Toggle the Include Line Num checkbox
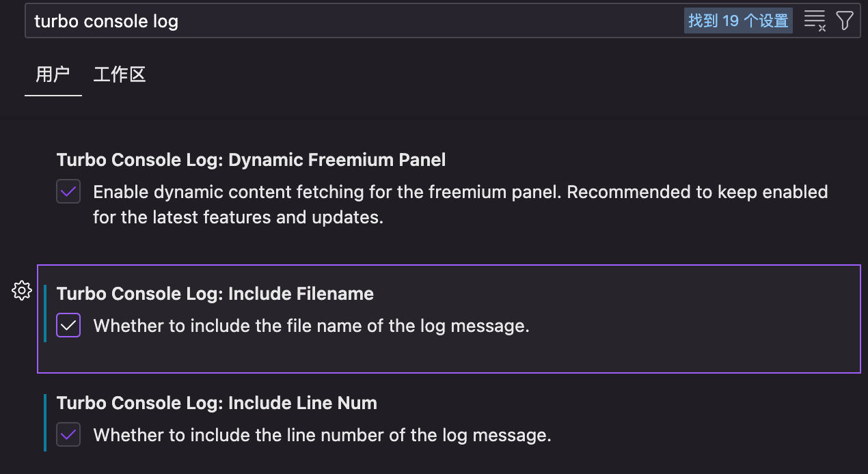Image resolution: width=868 pixels, height=474 pixels. click(68, 434)
